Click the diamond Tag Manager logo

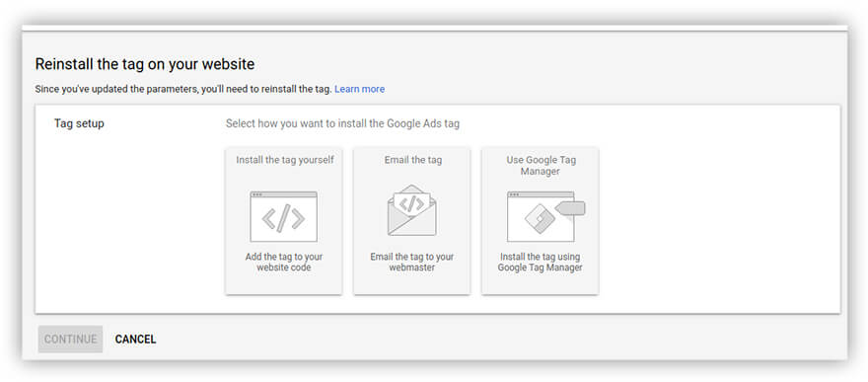point(540,219)
